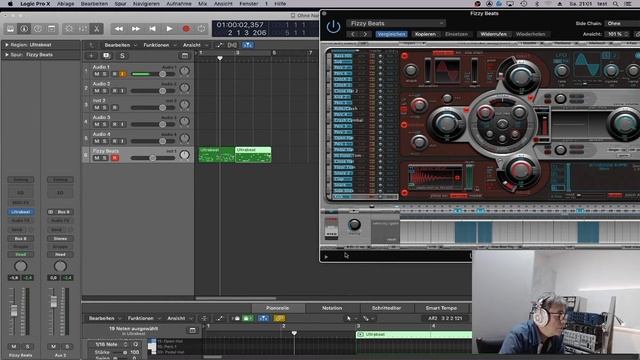Adjust the Fizzy Beats channel strip volume fader
Viewport: 640px width, 360px height.
pyautogui.click(x=14, y=311)
